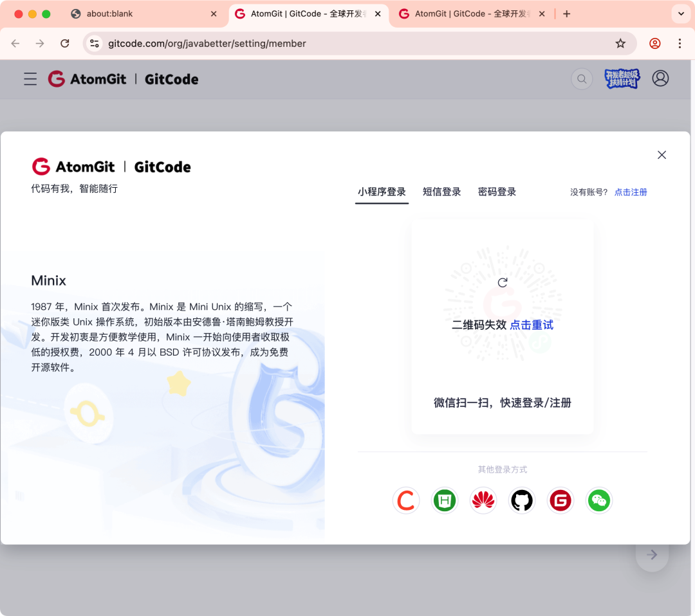Bookmark the page with the star icon
The height and width of the screenshot is (616, 695).
coord(620,43)
